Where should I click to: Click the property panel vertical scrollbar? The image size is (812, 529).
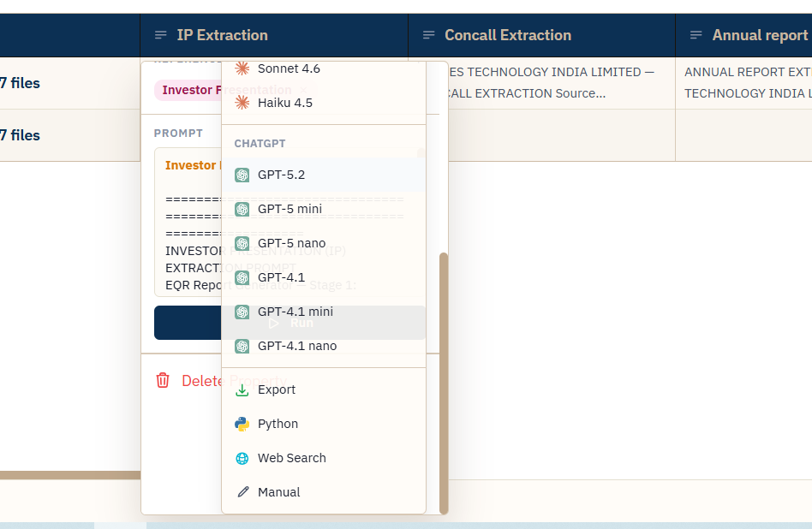pyautogui.click(x=444, y=383)
